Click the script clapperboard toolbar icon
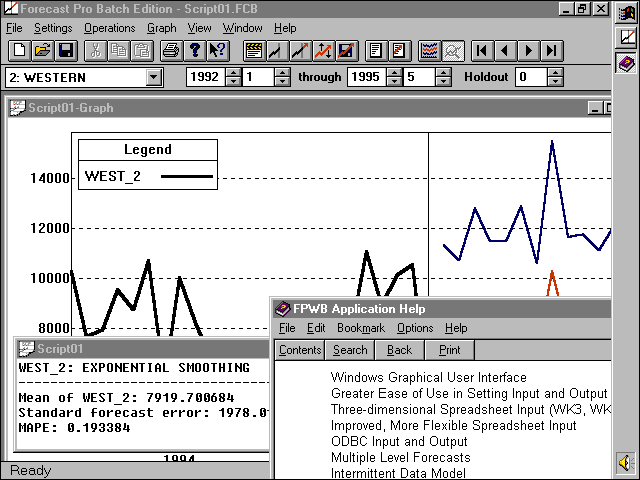This screenshot has width=640, height=480. pyautogui.click(x=254, y=51)
